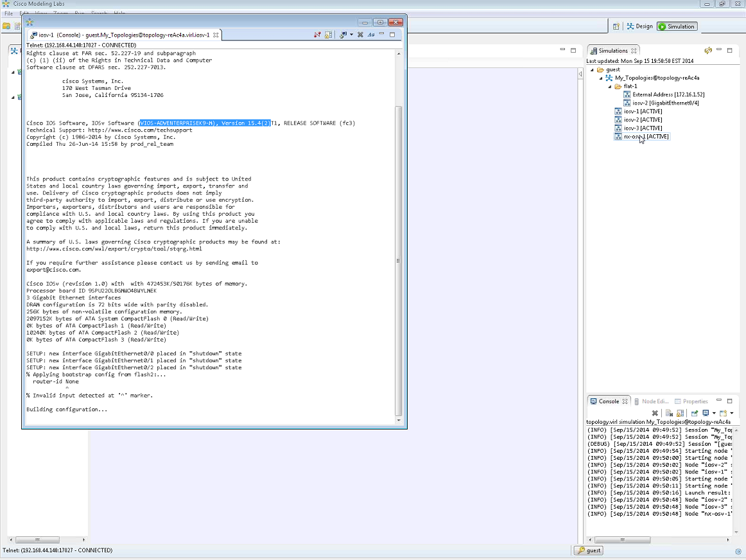Open the open console dropdown arrow
The width and height of the screenshot is (746, 560).
[732, 413]
